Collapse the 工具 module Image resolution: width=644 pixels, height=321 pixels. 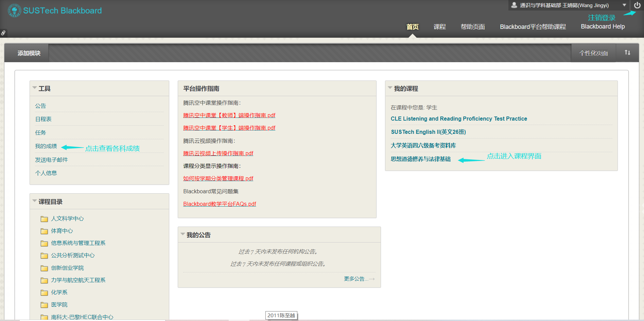35,88
